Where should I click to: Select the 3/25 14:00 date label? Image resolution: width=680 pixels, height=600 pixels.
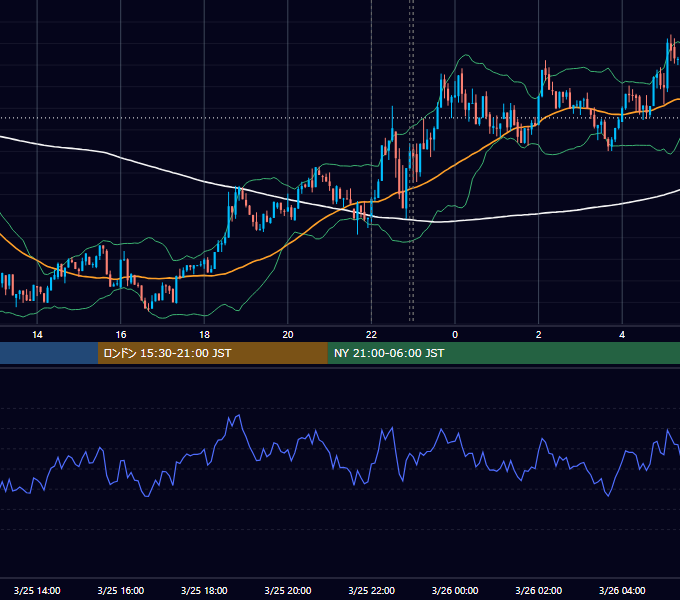tap(37, 590)
